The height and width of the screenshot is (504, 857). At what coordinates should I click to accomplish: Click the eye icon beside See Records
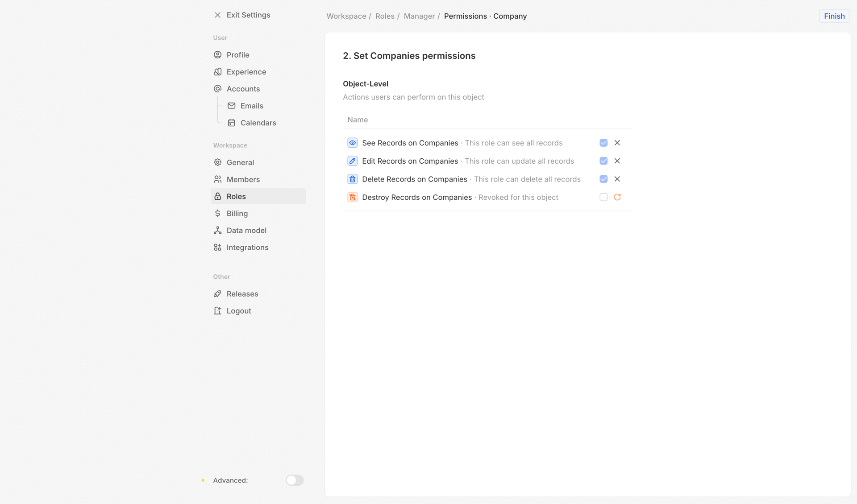(352, 143)
